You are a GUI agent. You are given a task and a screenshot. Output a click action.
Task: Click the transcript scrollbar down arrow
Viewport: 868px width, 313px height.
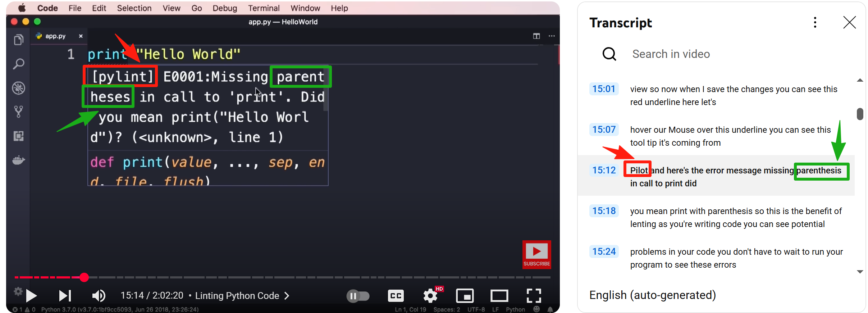(860, 272)
